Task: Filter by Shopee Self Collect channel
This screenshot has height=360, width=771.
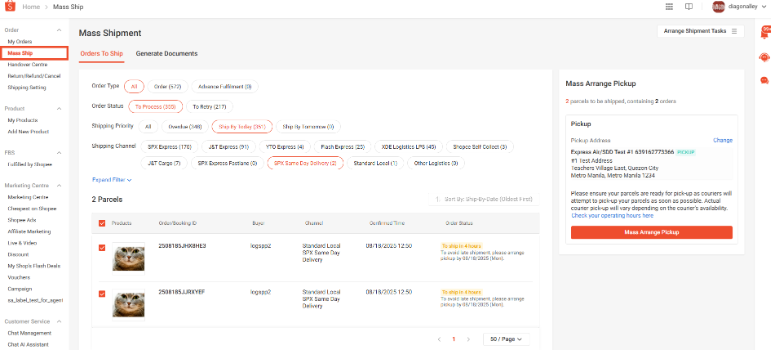Action: click(x=480, y=147)
